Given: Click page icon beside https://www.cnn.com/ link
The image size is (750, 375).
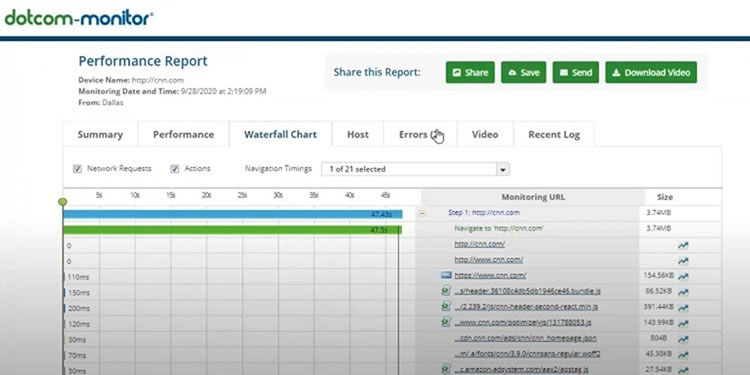Looking at the screenshot, I should click(446, 275).
